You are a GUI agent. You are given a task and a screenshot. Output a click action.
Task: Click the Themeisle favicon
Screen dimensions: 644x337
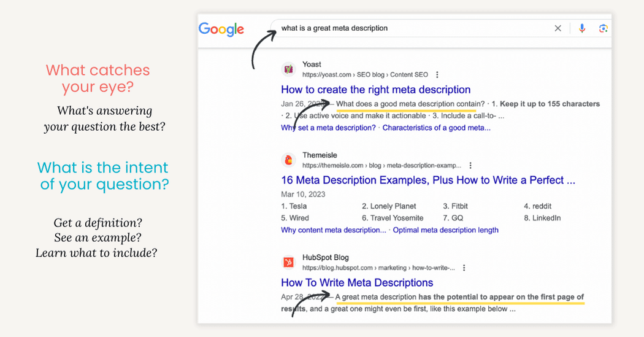tap(289, 160)
